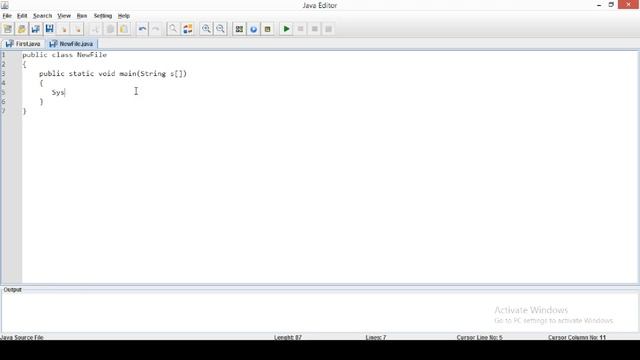Click line number 1 in the gutter
The height and width of the screenshot is (360, 640).
click(4, 55)
